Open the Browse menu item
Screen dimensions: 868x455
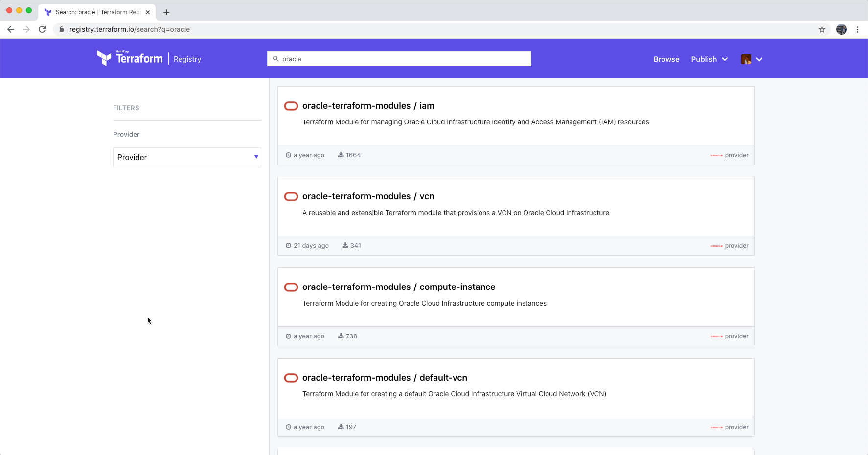[666, 59]
